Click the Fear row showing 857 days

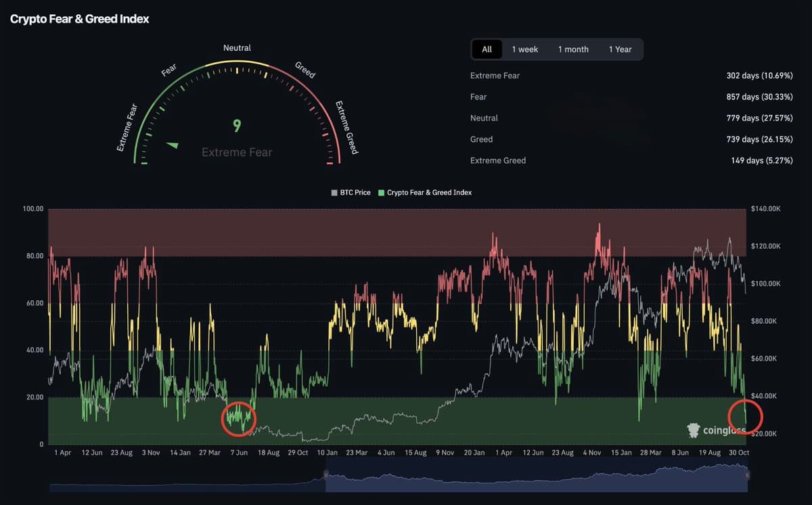629,97
